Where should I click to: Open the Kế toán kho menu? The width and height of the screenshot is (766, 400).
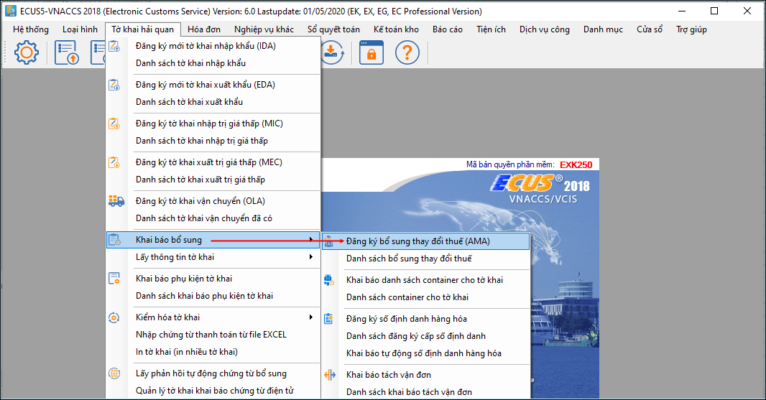click(x=397, y=31)
